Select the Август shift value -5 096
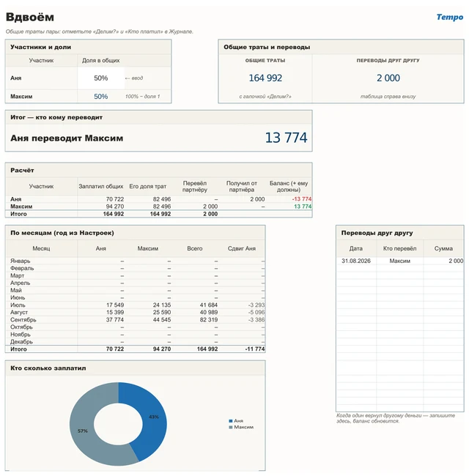 click(256, 313)
